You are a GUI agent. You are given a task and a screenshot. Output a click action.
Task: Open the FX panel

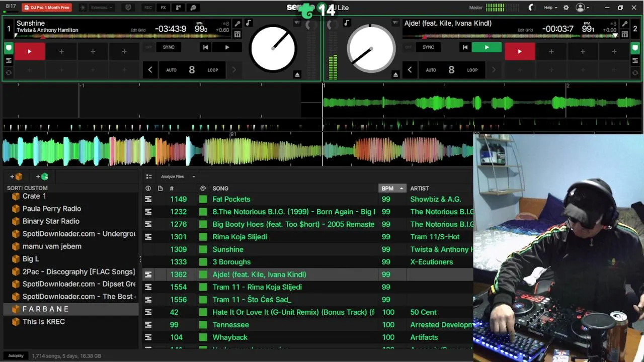(163, 8)
